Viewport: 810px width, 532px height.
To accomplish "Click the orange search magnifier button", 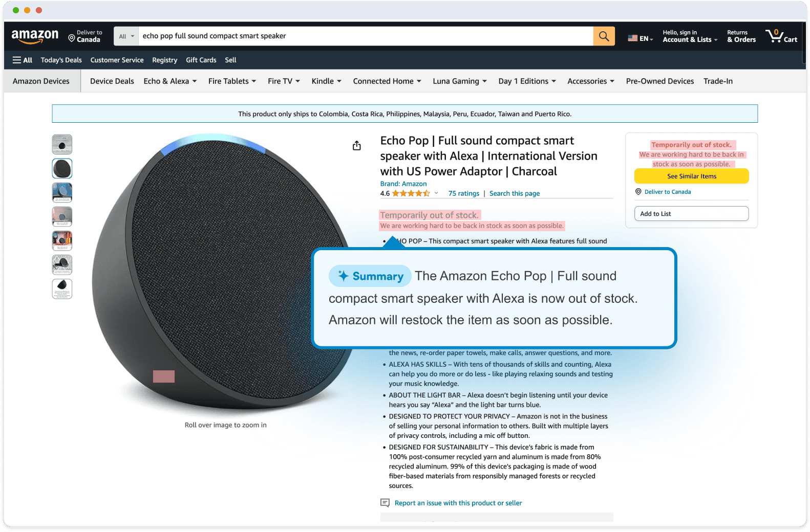I will (604, 36).
